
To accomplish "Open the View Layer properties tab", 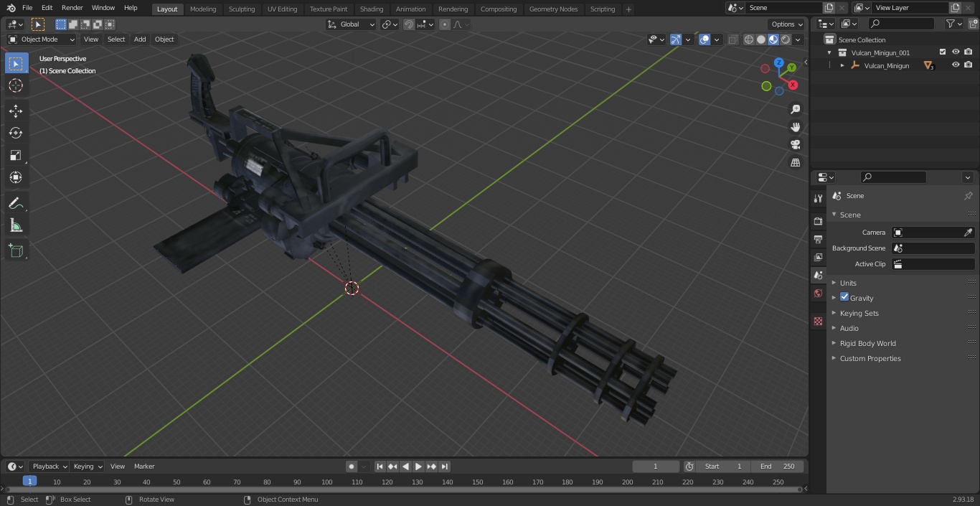I will tap(818, 257).
